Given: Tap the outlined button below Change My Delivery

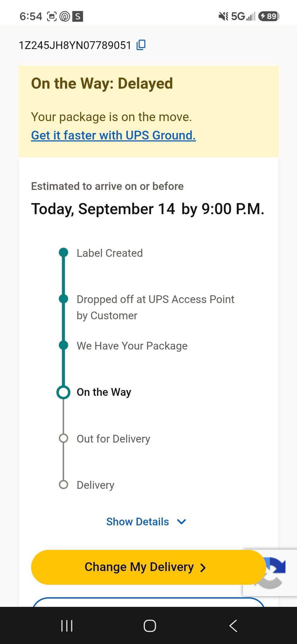Looking at the screenshot, I should click(148, 602).
